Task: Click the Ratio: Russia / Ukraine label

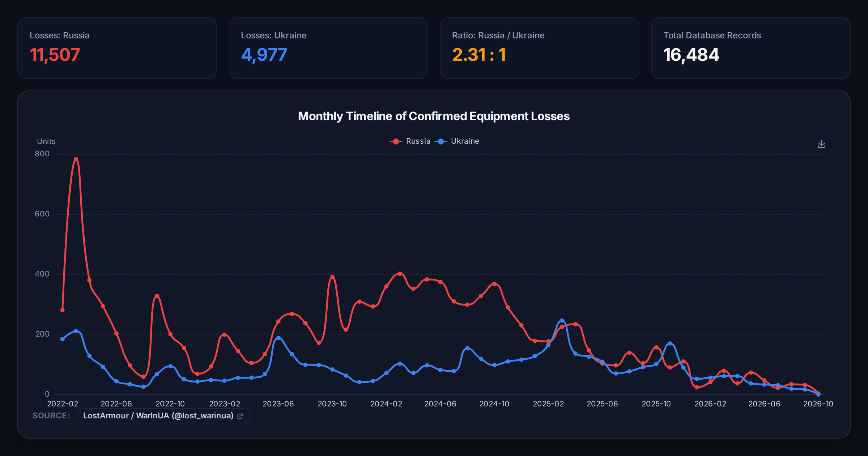Action: pos(498,35)
